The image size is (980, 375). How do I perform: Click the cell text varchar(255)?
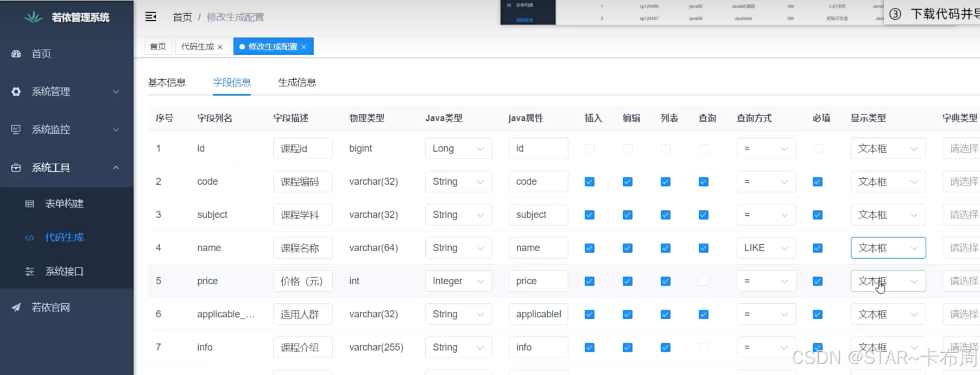tap(376, 347)
